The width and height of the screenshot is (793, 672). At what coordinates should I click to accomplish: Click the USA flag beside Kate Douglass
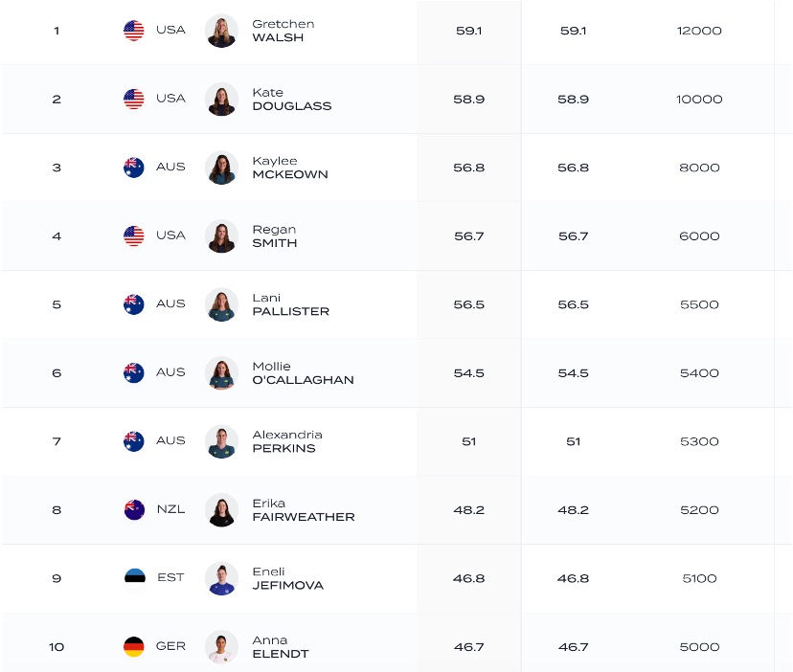pyautogui.click(x=134, y=99)
